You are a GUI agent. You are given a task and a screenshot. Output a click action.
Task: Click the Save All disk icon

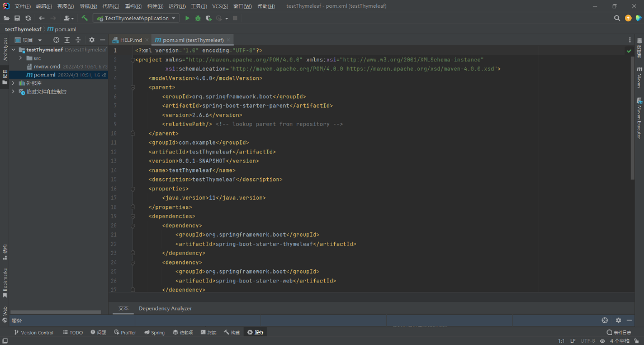[x=17, y=18]
